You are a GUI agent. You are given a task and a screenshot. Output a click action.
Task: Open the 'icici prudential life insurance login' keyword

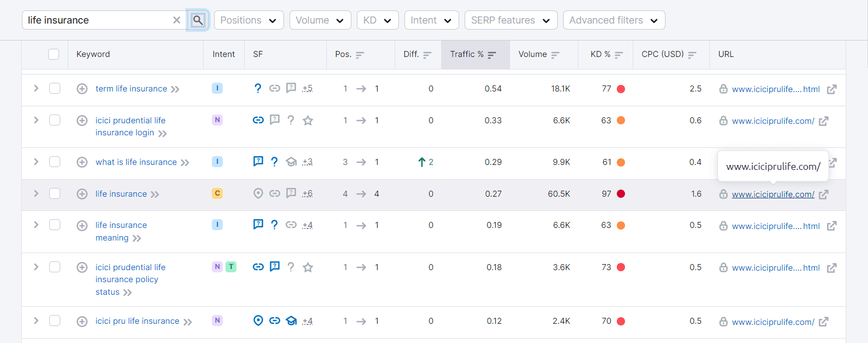[x=130, y=127]
